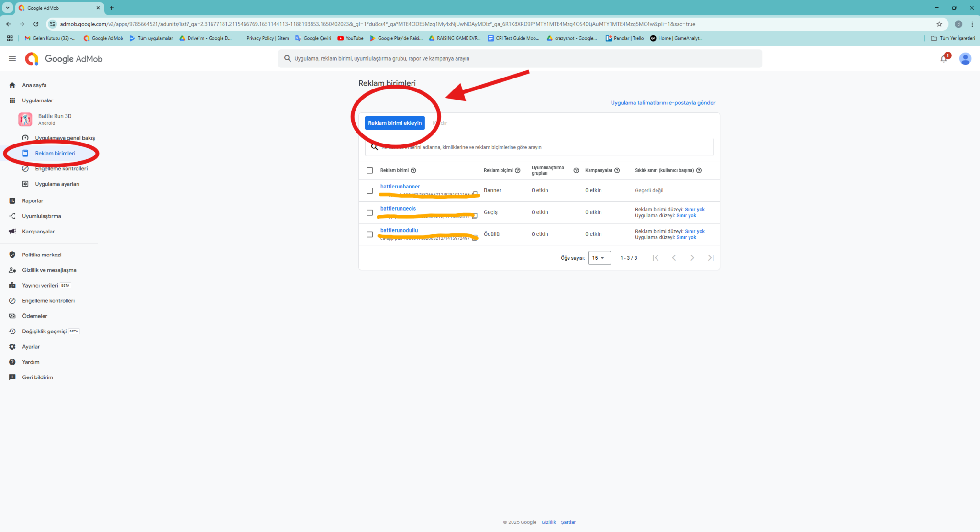Check the battlerungecis row checkbox
The width and height of the screenshot is (980, 532).
(369, 212)
